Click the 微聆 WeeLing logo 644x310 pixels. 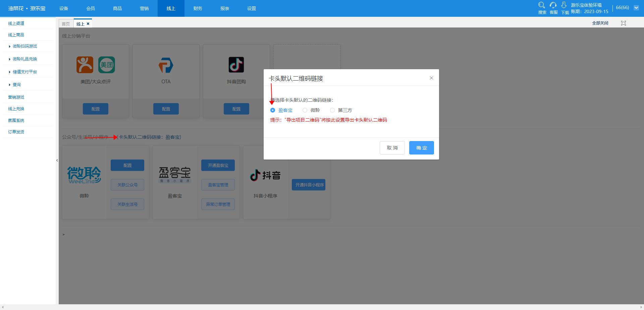84,175
